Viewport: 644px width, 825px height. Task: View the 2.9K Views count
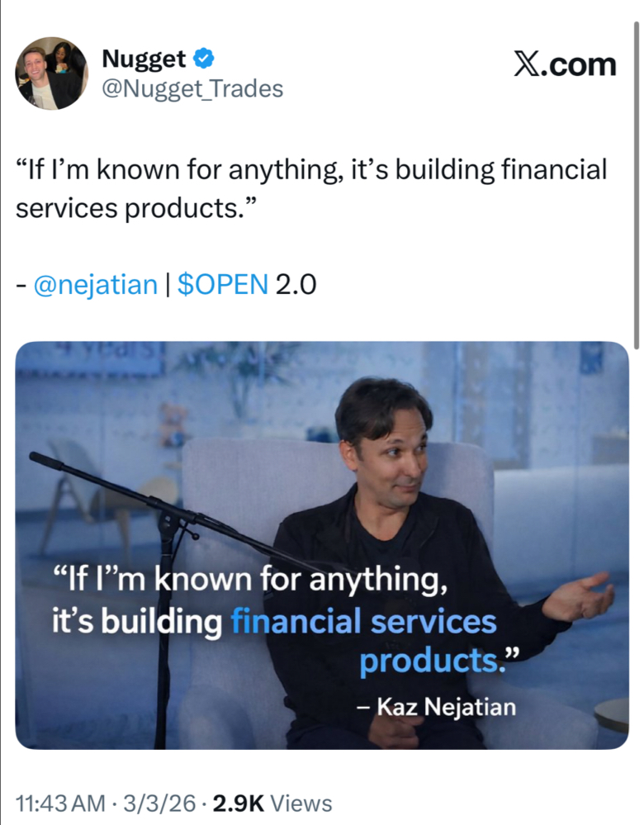(x=272, y=804)
